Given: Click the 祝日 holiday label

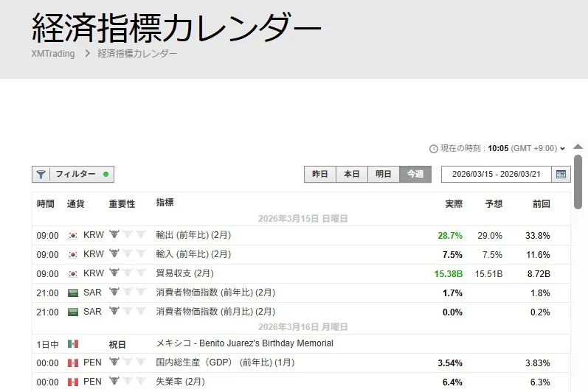Looking at the screenshot, I should pyautogui.click(x=117, y=344).
